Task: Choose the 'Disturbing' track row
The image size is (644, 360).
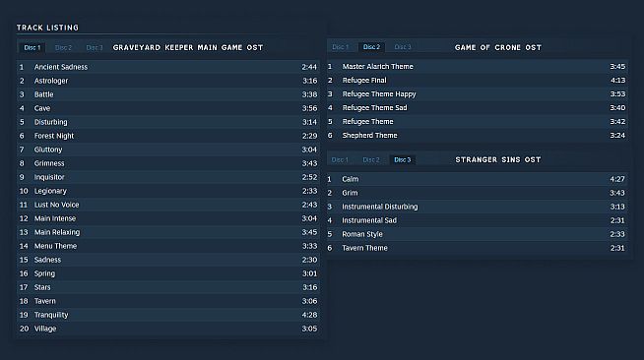Action: (x=168, y=122)
